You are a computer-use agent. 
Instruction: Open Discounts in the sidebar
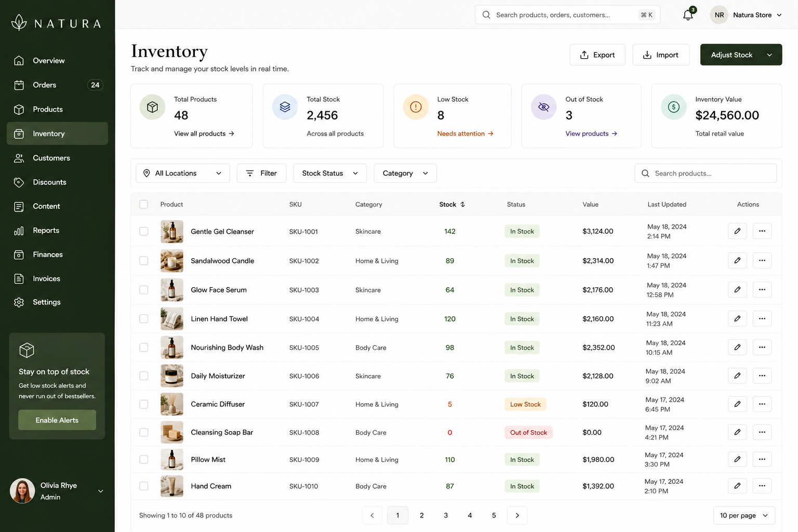[x=57, y=182]
